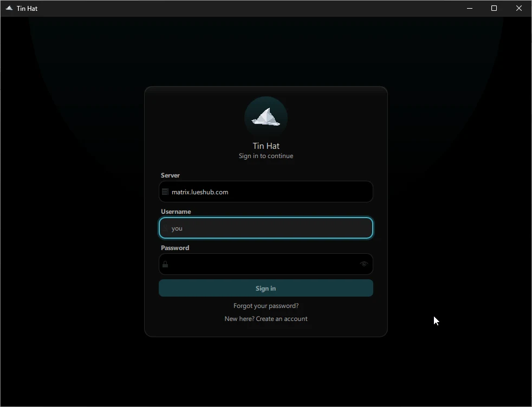The image size is (532, 407).
Task: Click the user icon in the Username field
Action: [165, 228]
